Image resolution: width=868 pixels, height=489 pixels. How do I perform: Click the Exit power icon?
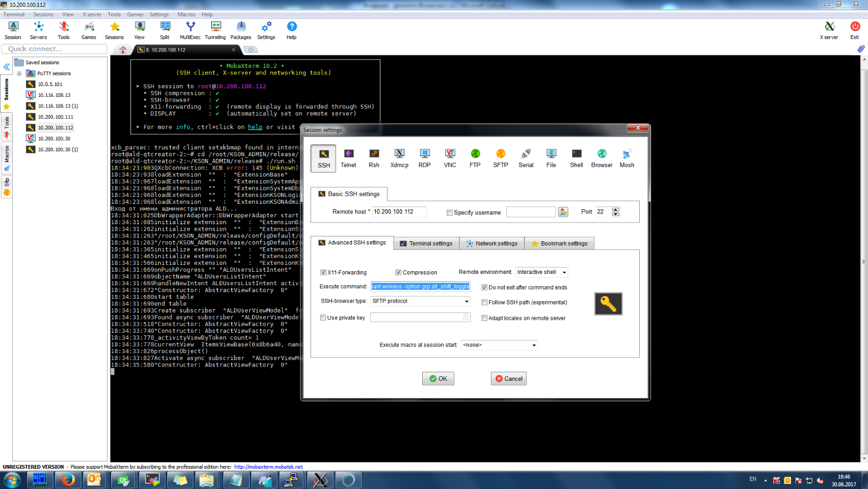coord(855,30)
